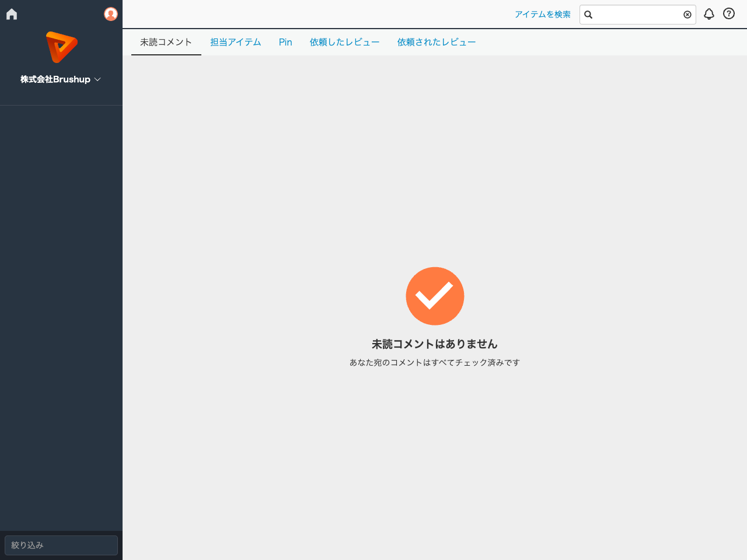Screen dimensions: 747x560
Task: Click the home icon in the sidebar
Action: (x=11, y=13)
